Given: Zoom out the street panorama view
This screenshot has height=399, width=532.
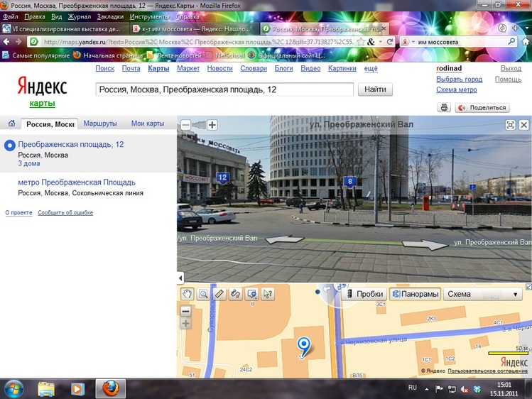Looking at the screenshot, I should point(185,125).
